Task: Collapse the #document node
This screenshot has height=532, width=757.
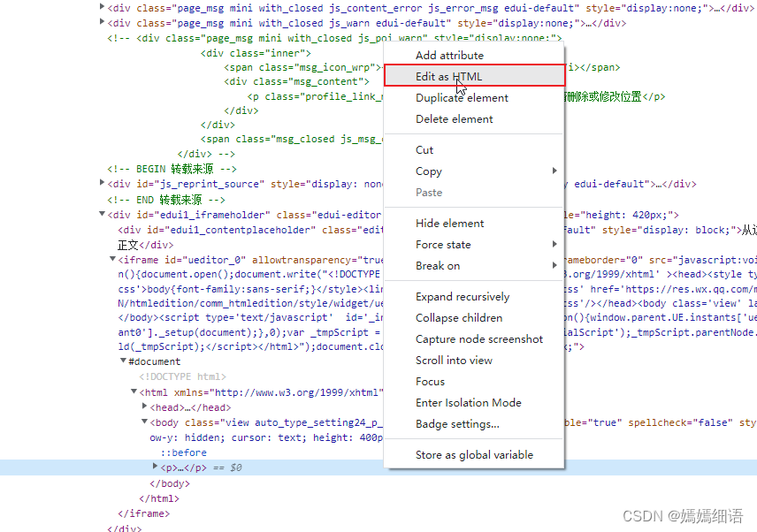Action: (123, 361)
